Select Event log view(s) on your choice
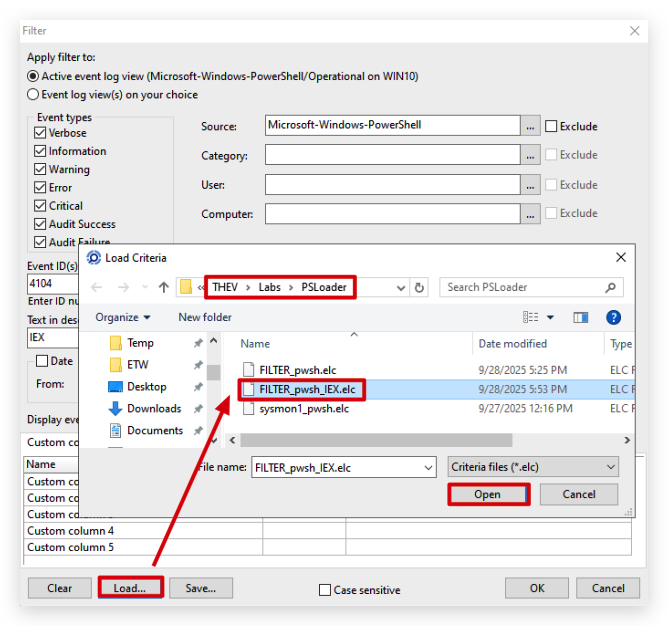The width and height of the screenshot is (668, 626). point(33,95)
